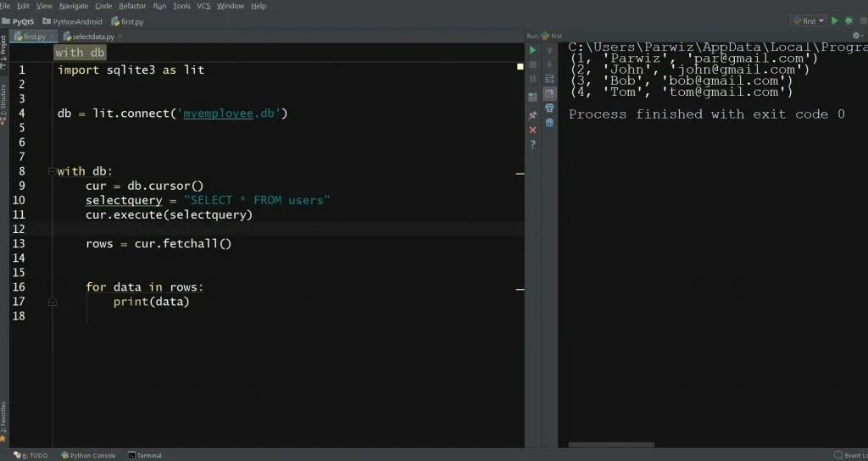868x461 pixels.
Task: Click Restore Layout icon in Run panel
Action: click(x=532, y=97)
